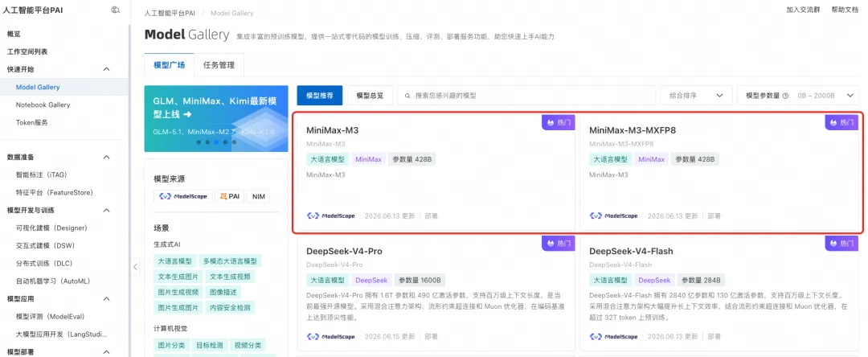Collapse the 模型开发与训练 sidebar section
This screenshot has width=868, height=357.
click(x=107, y=211)
